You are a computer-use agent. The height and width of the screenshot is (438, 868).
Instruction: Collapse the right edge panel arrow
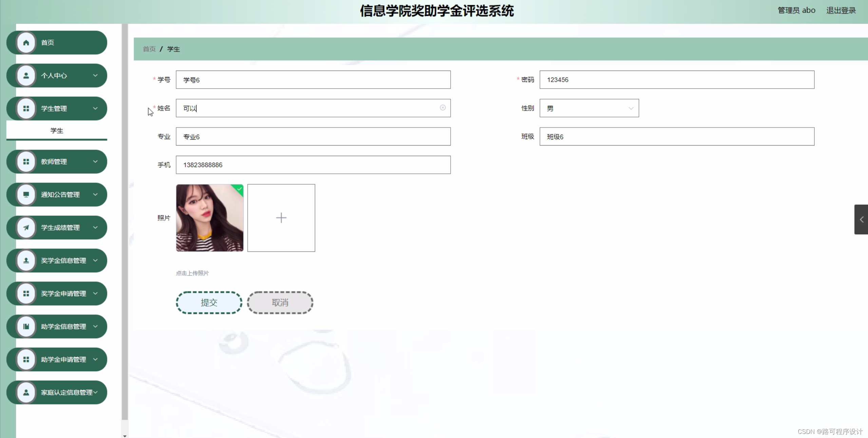[862, 219]
